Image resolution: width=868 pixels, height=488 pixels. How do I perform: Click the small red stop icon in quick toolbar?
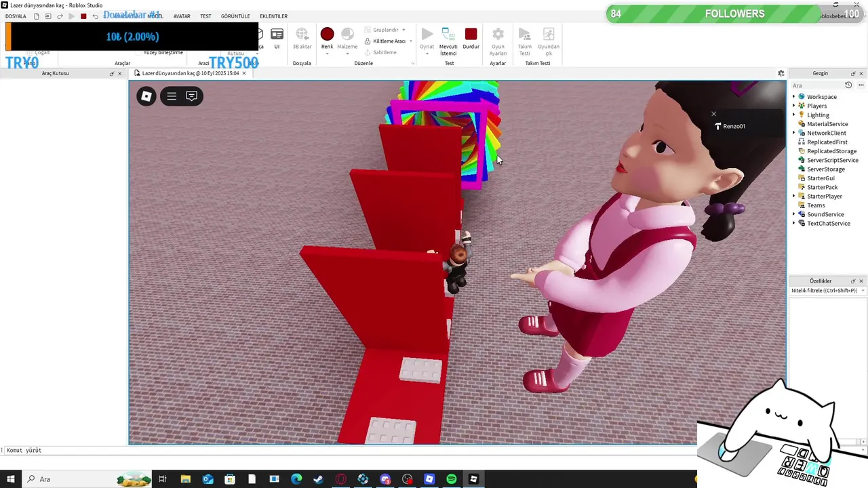tap(83, 16)
